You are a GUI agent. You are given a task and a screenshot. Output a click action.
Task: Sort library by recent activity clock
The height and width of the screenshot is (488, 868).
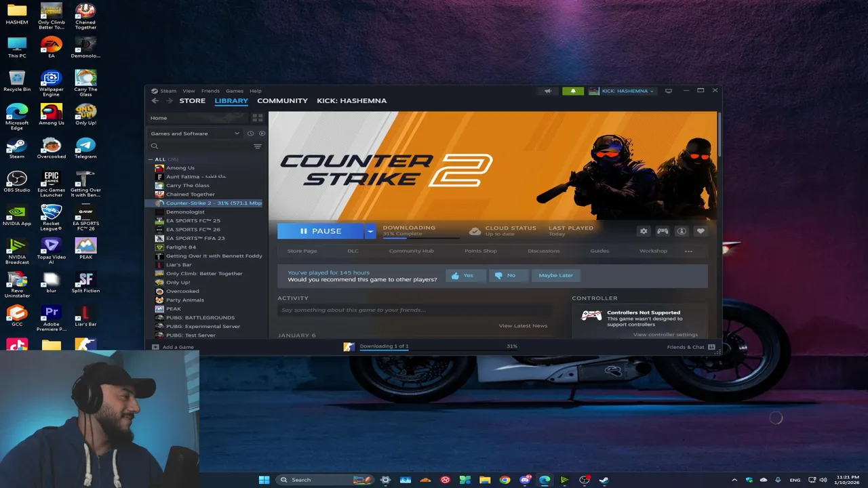click(251, 134)
